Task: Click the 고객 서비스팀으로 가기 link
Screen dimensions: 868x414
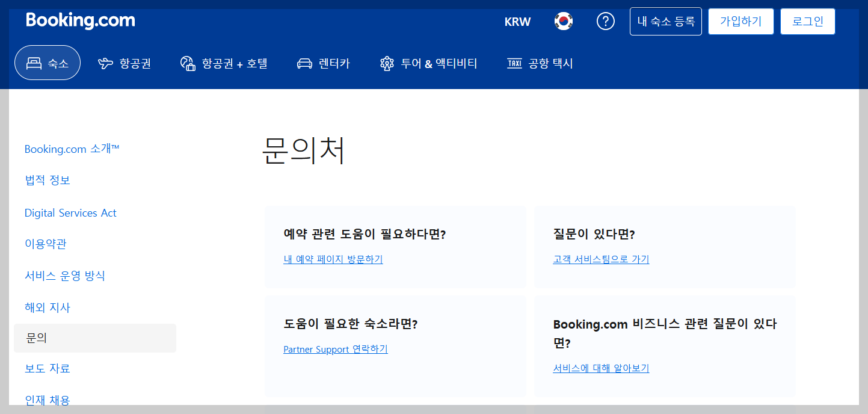Action: tap(601, 259)
